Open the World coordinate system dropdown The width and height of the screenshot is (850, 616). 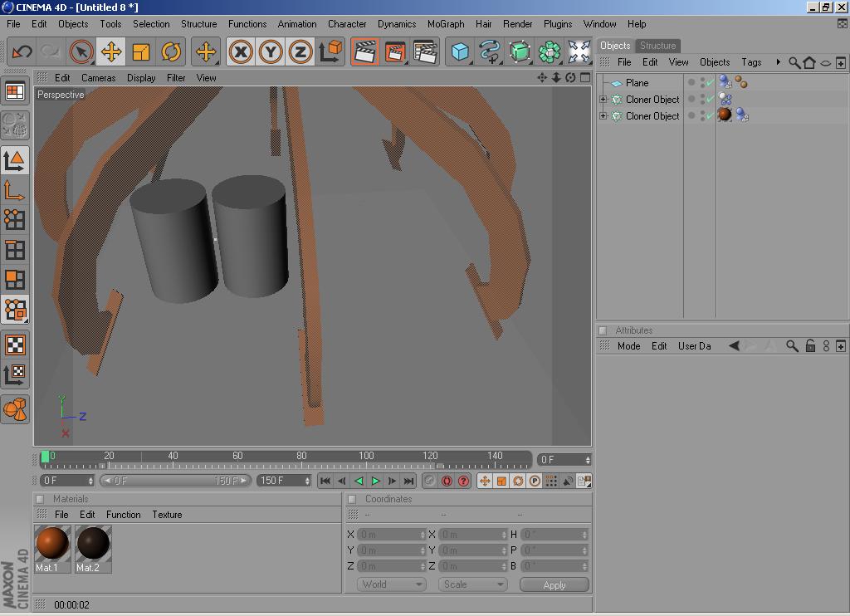[393, 584]
